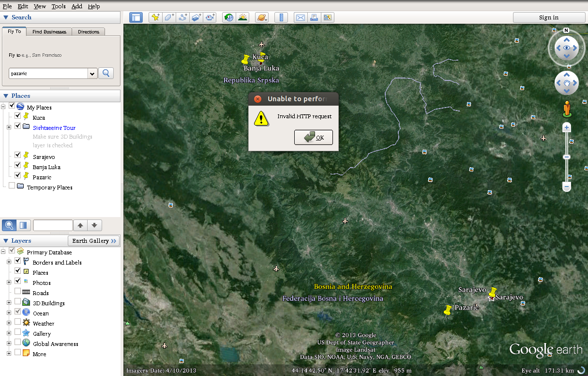Select Pazaric in the Places list

coord(42,177)
